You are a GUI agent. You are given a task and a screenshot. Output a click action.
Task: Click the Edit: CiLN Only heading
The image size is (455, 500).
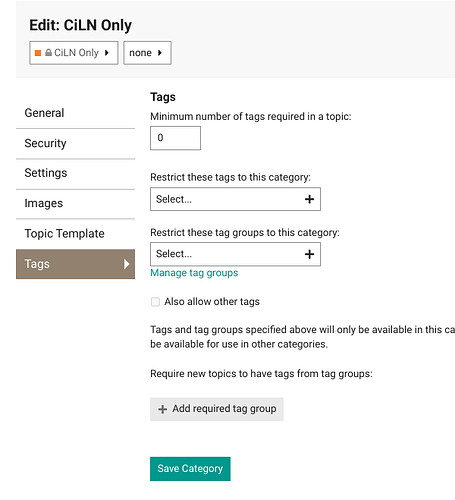tap(80, 25)
